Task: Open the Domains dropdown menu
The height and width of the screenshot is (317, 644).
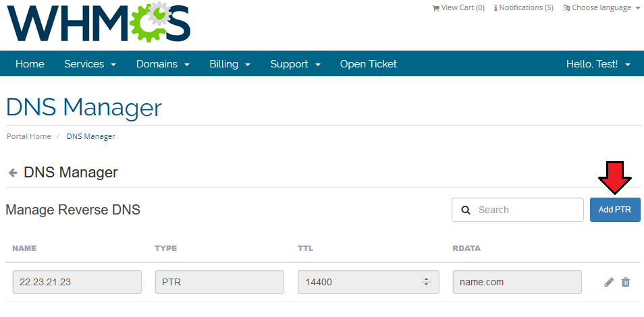Action: pos(163,64)
